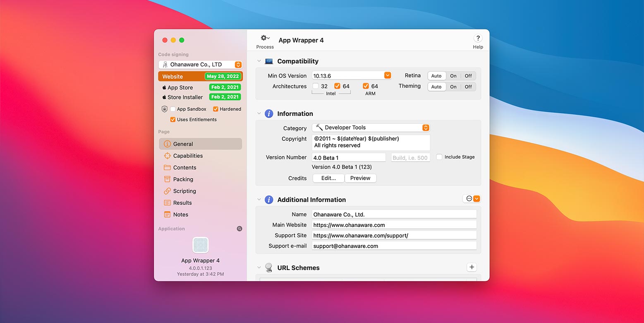Click the Credits Edit... button
Viewport: 644px width, 323px height.
tap(328, 178)
